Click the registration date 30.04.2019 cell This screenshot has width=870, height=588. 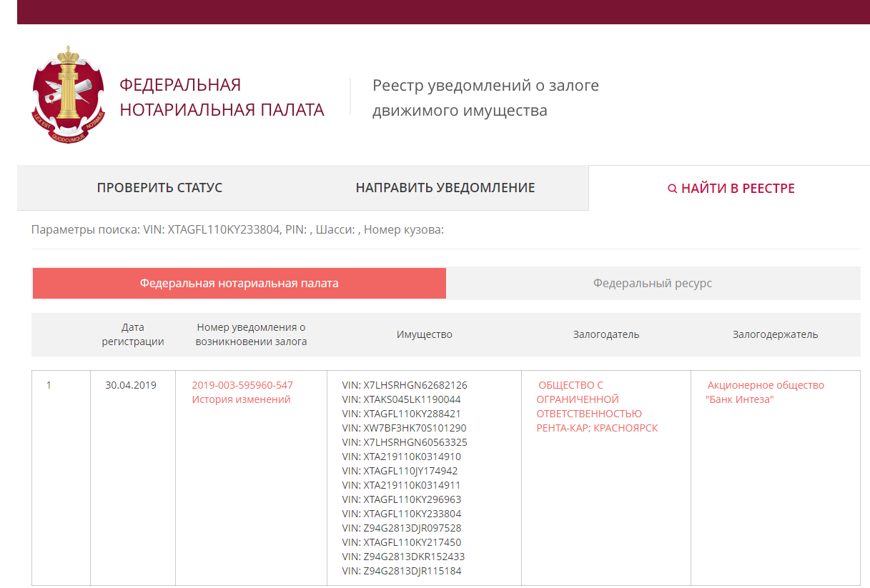(131, 385)
